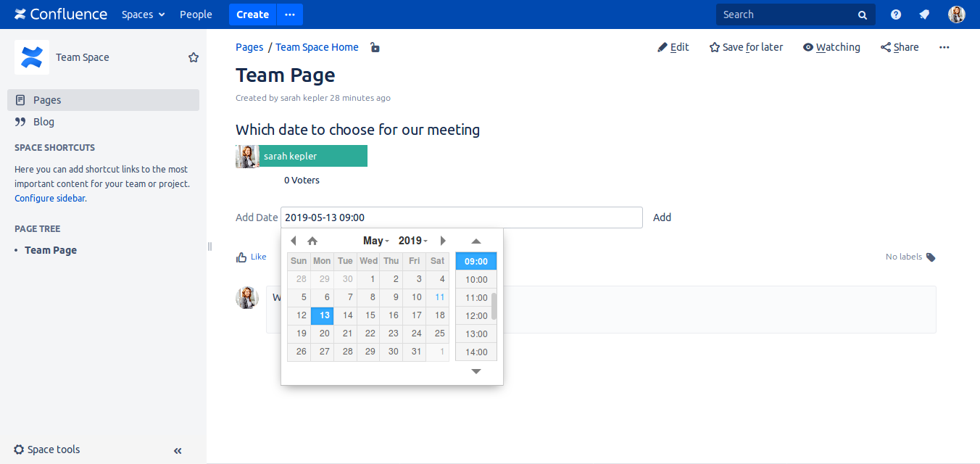
Task: Open the page more actions ellipsis
Action: (944, 47)
